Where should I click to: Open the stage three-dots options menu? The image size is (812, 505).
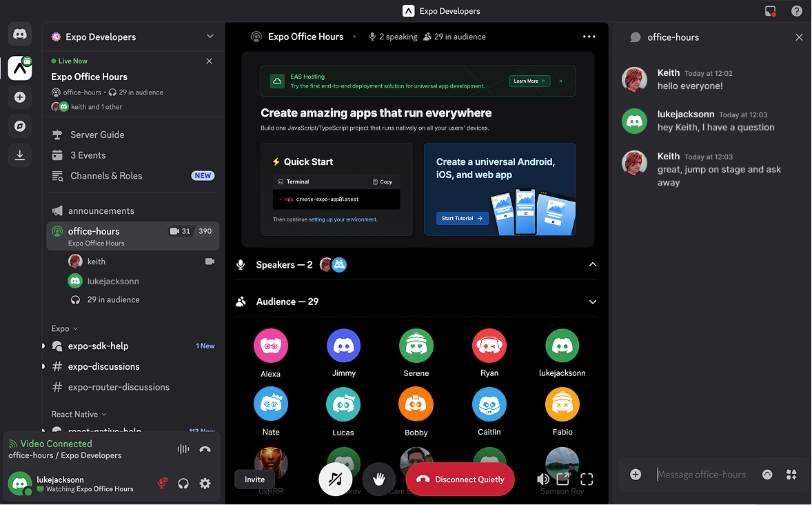[589, 37]
